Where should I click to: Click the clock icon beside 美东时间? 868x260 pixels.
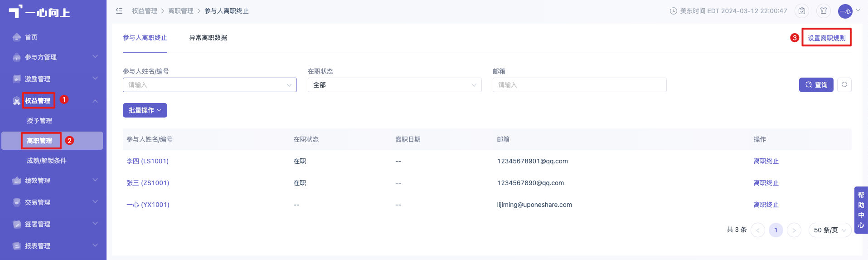tap(674, 11)
